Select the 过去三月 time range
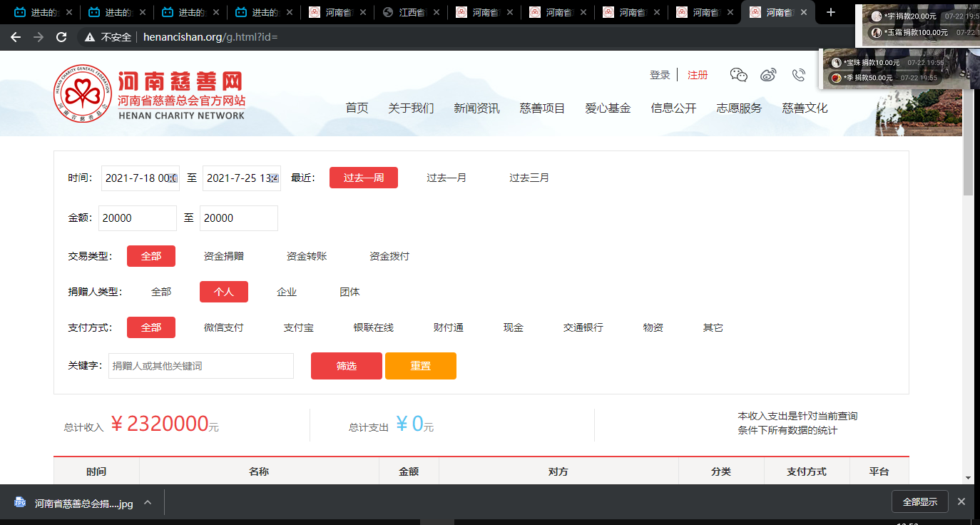The height and width of the screenshot is (525, 980). click(x=529, y=178)
